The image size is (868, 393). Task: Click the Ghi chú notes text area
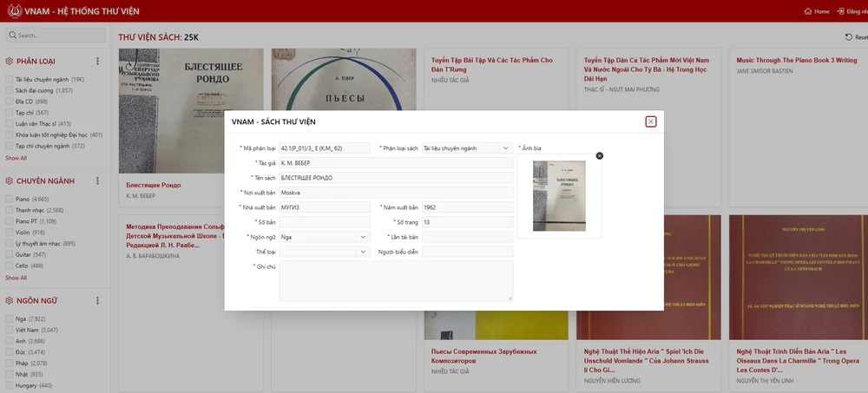click(396, 281)
